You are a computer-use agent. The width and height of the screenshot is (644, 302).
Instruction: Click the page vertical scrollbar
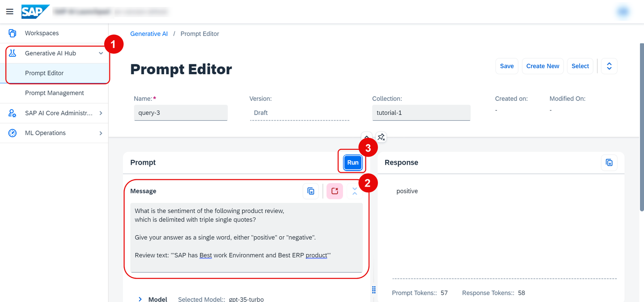641,128
